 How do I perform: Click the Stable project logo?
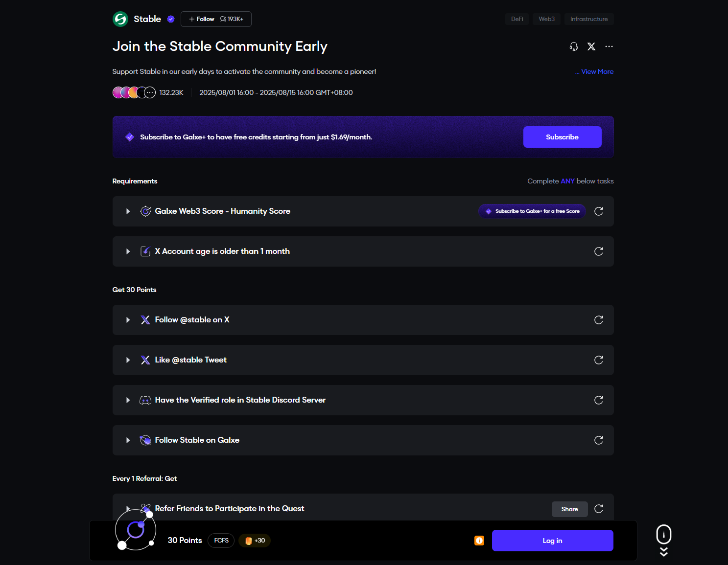120,19
